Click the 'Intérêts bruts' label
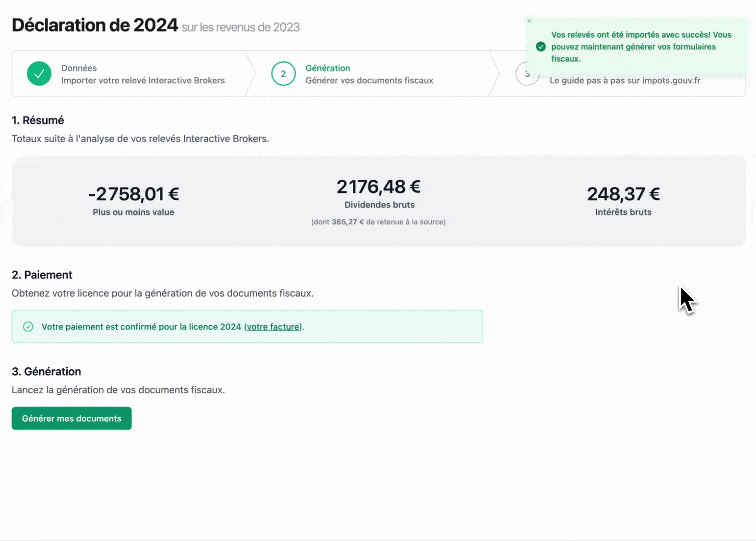This screenshot has height=541, width=756. click(623, 212)
